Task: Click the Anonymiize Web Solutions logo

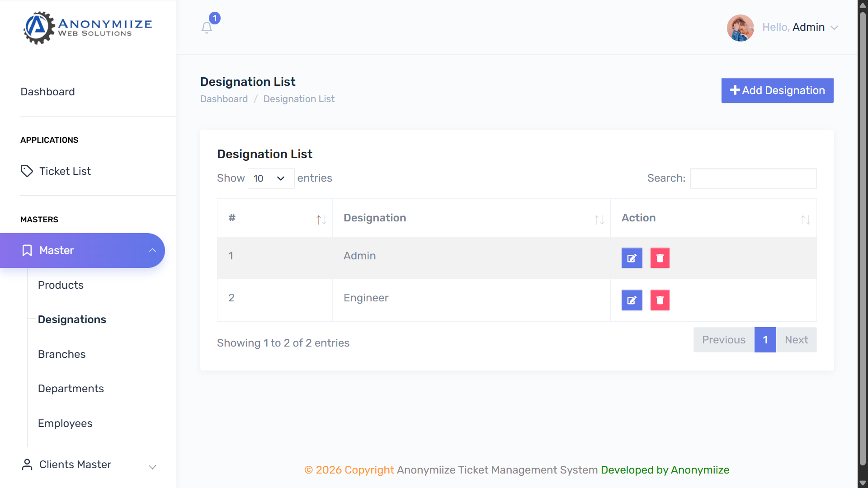Action: (88, 28)
